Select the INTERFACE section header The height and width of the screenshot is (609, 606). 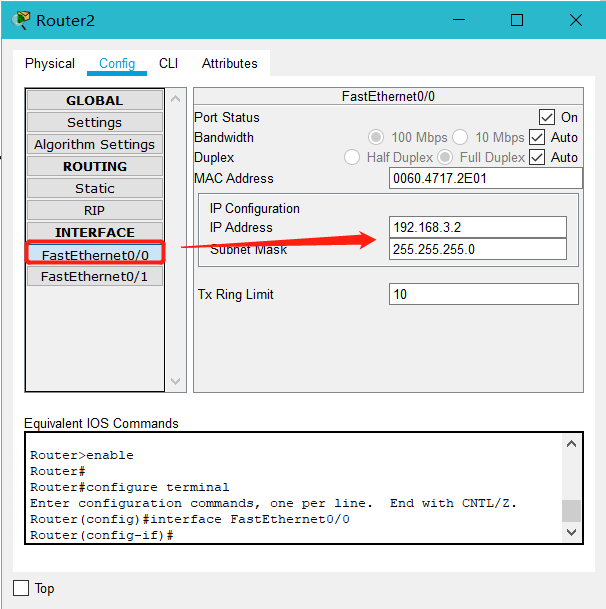[x=95, y=232]
